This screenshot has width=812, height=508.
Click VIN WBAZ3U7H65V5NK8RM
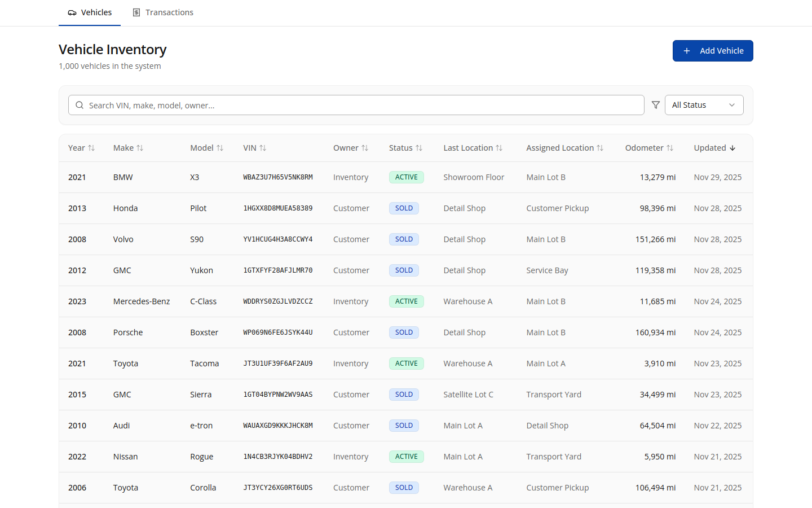pos(278,177)
